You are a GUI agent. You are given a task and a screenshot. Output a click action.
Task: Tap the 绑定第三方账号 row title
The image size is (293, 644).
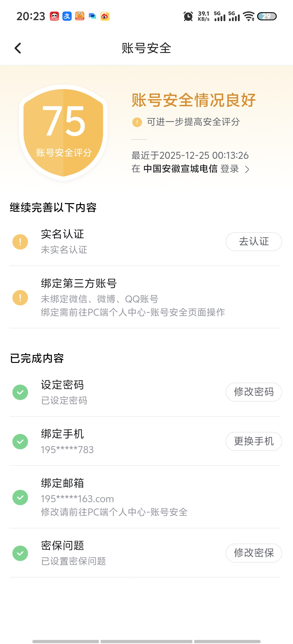[79, 284]
